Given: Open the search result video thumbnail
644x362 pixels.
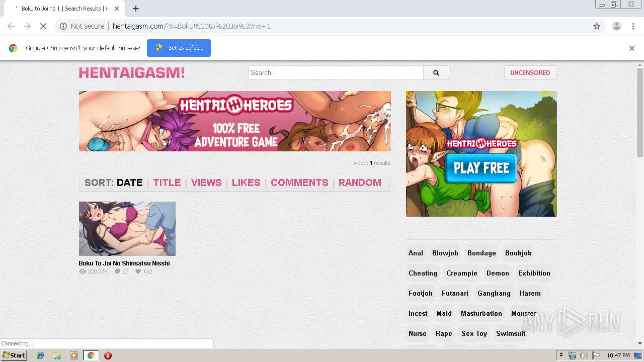Looking at the screenshot, I should (x=127, y=229).
